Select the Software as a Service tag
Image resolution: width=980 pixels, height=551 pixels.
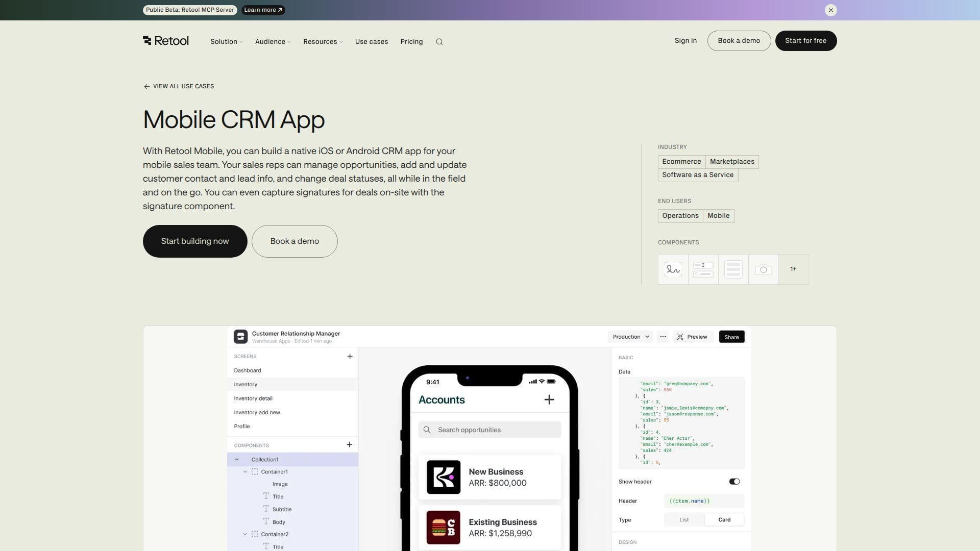coord(698,175)
